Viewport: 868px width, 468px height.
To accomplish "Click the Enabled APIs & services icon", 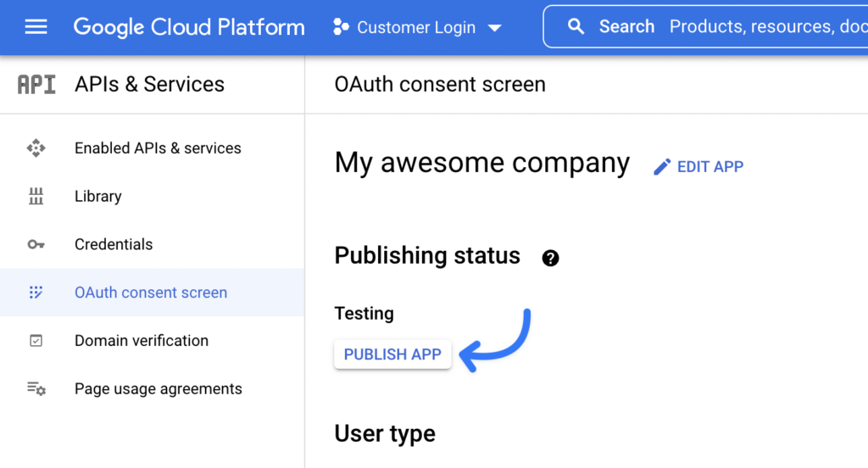I will pyautogui.click(x=36, y=148).
